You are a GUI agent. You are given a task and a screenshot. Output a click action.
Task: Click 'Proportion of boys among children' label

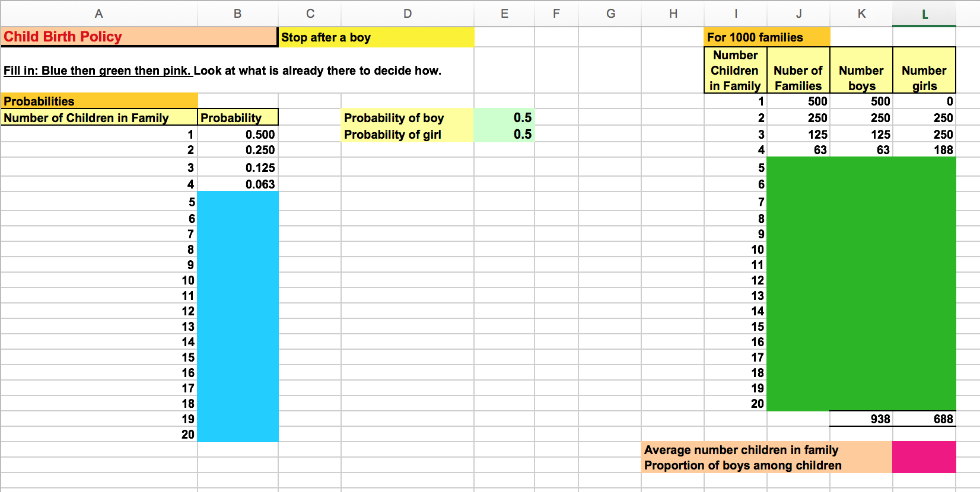767,465
